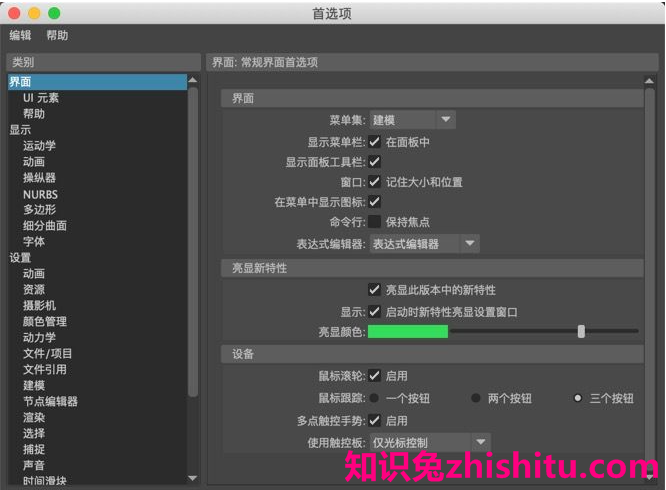Select UI 元素 in category list

41,98
